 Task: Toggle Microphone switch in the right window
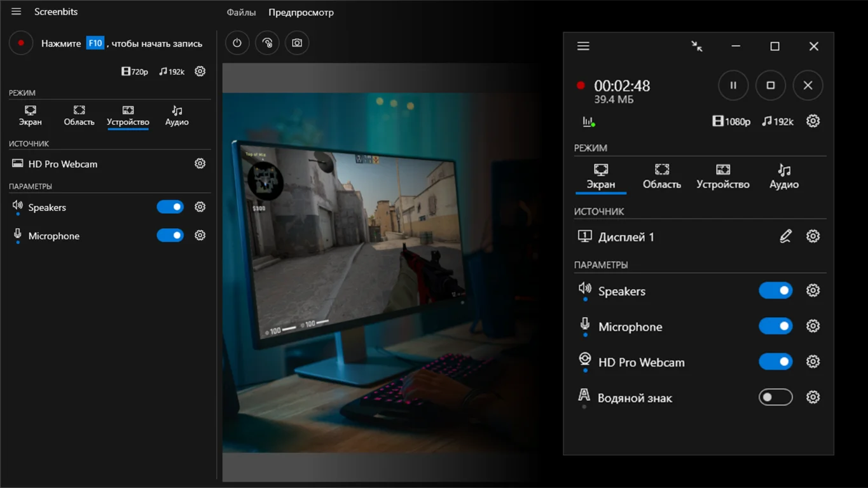775,326
